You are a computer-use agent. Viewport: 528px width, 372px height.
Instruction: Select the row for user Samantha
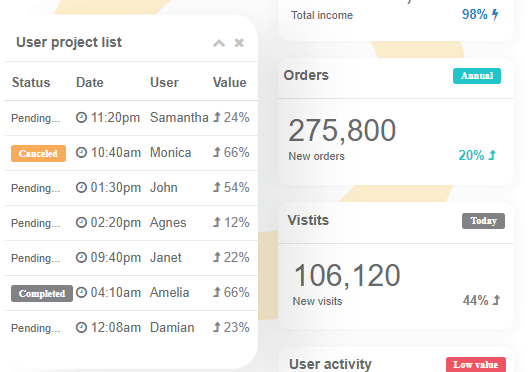point(131,118)
